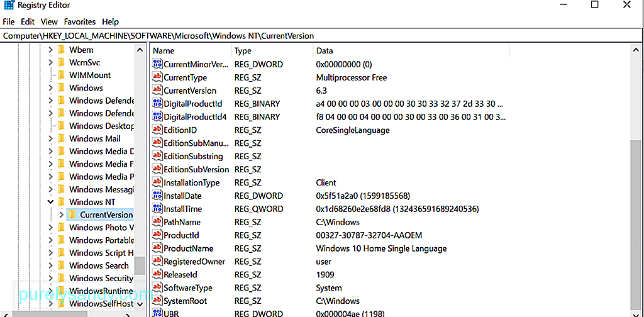Open the Help menu
This screenshot has height=317, width=644.
(x=110, y=22)
